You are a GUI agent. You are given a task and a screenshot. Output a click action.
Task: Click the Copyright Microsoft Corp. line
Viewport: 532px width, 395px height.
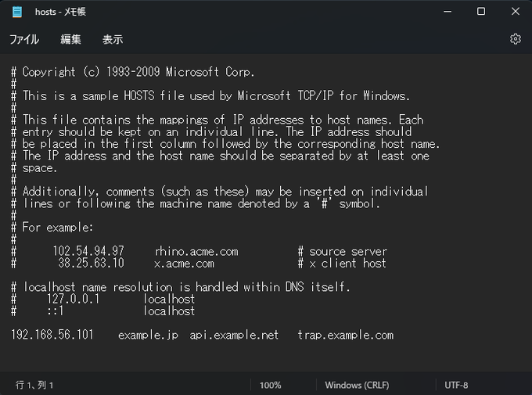coord(132,72)
